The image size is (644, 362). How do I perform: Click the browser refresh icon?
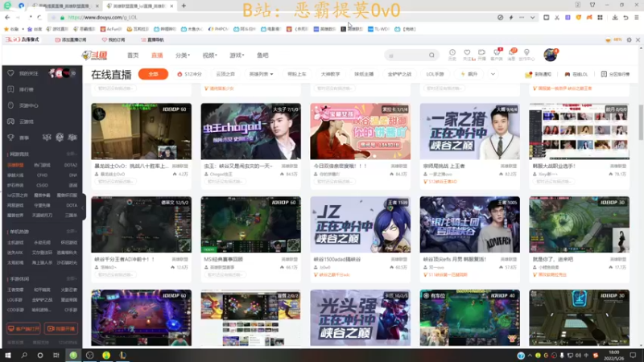39,17
